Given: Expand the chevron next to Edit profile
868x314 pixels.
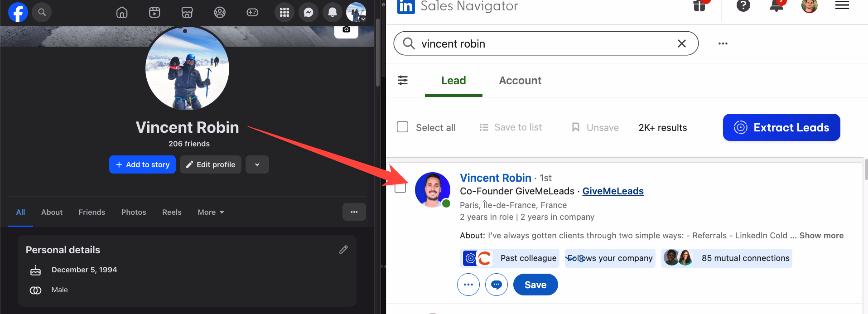Looking at the screenshot, I should (x=257, y=164).
